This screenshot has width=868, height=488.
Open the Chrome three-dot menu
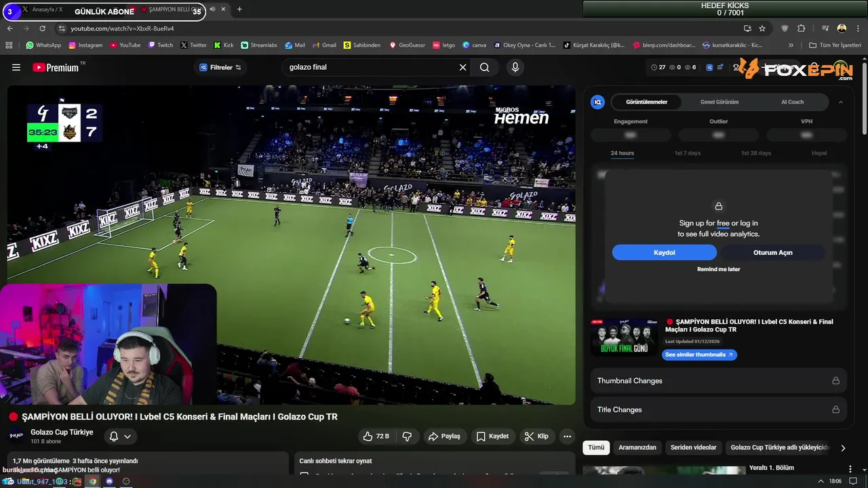[858, 28]
